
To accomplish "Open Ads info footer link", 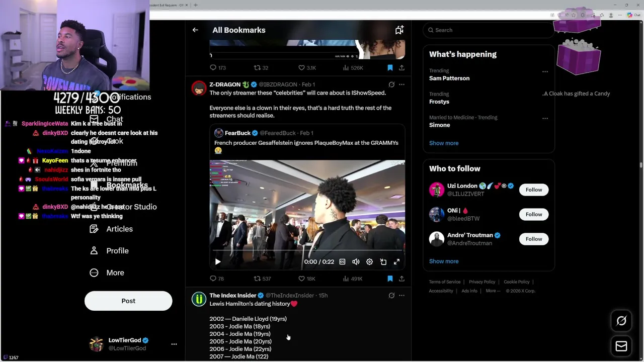I will [469, 291].
